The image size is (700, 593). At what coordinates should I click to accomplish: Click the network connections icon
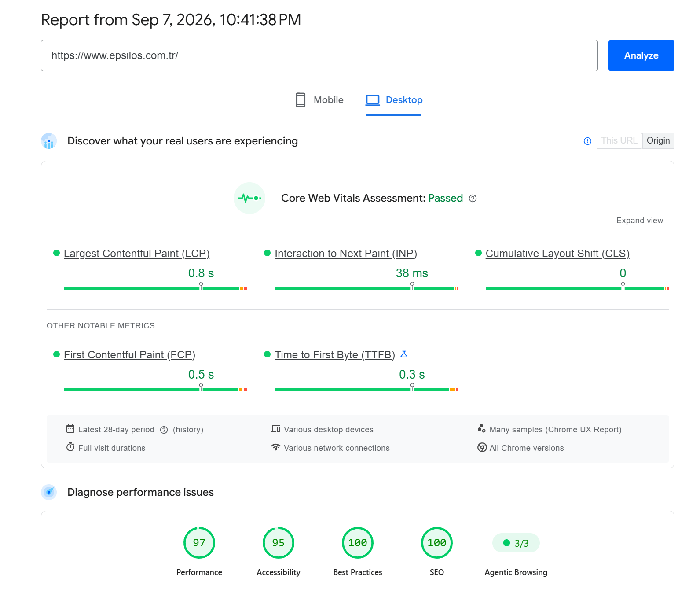click(276, 447)
